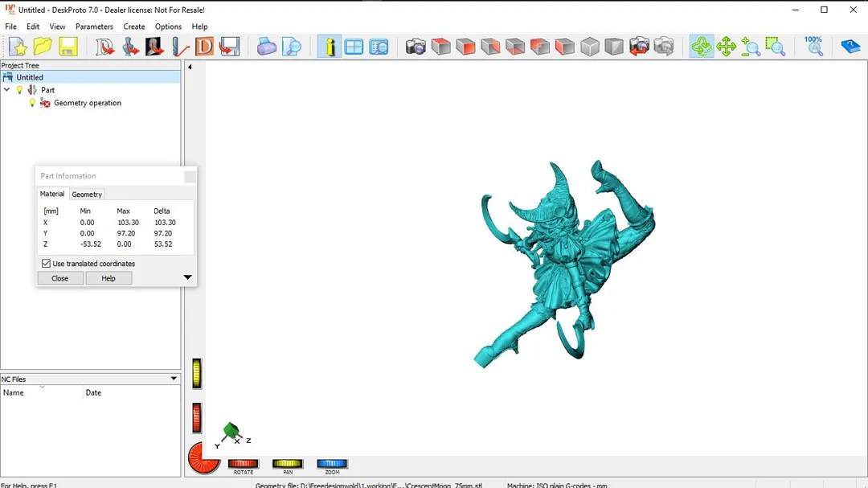The image size is (868, 488).
Task: Close Part Information via title bar button
Action: [x=190, y=176]
